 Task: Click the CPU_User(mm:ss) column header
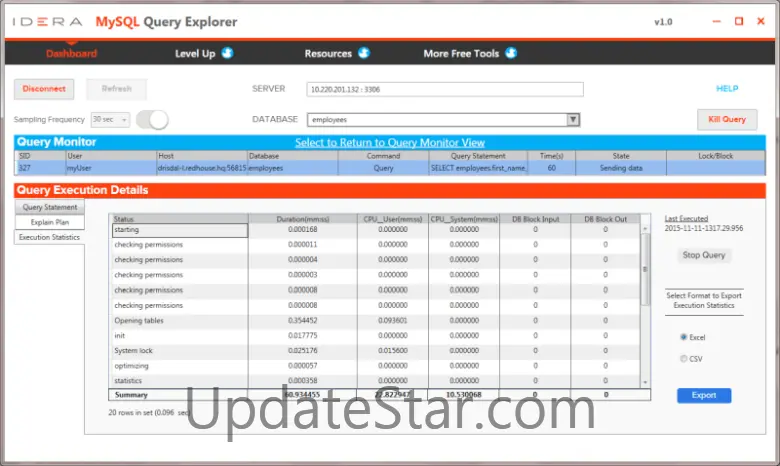(392, 219)
